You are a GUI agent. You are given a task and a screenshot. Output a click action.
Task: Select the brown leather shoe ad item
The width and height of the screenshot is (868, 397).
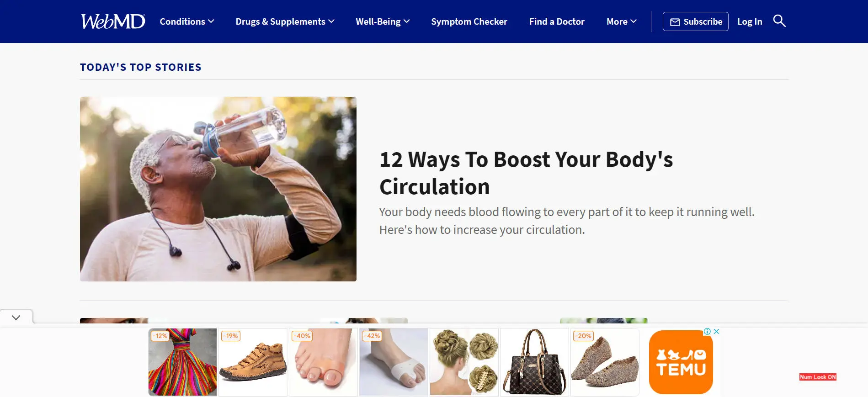(x=253, y=362)
